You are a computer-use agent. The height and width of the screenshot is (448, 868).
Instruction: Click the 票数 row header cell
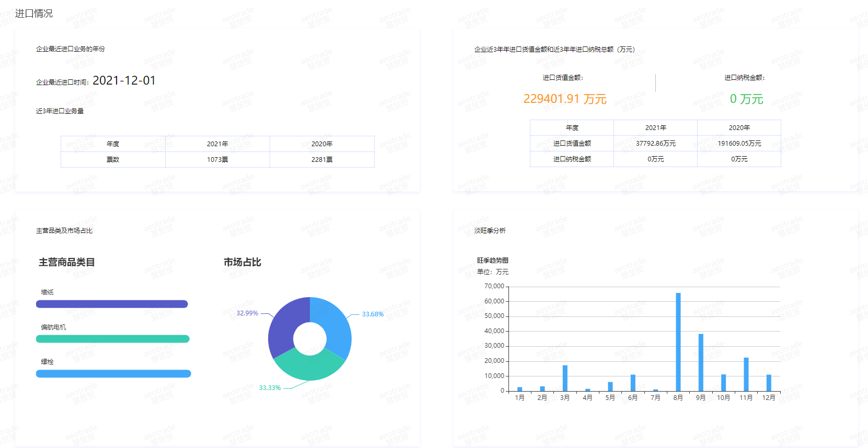113,160
